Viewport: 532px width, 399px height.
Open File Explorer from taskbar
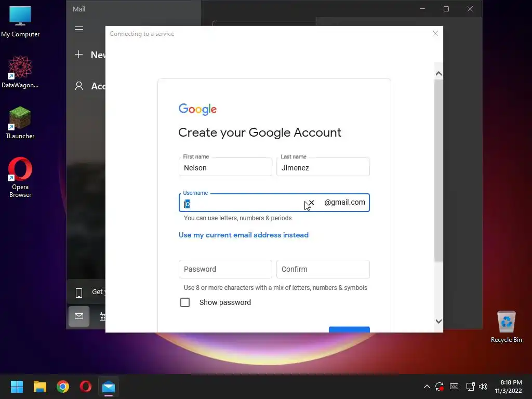39,387
